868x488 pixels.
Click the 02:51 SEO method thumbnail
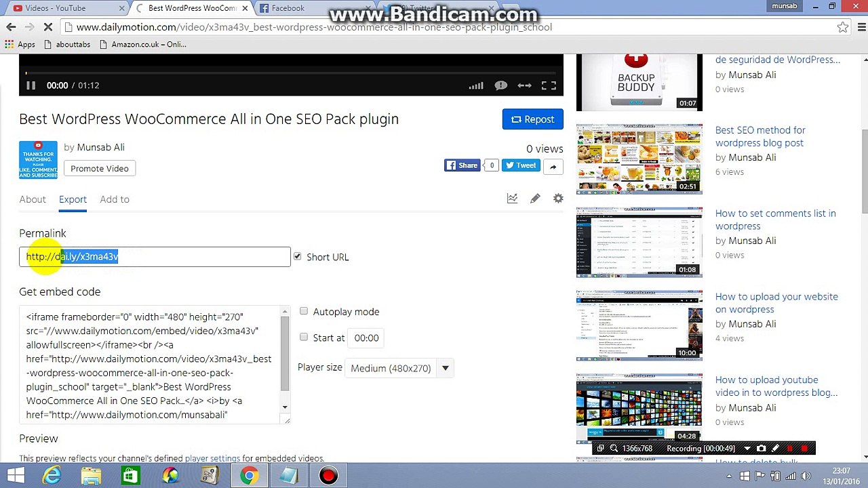pos(639,159)
